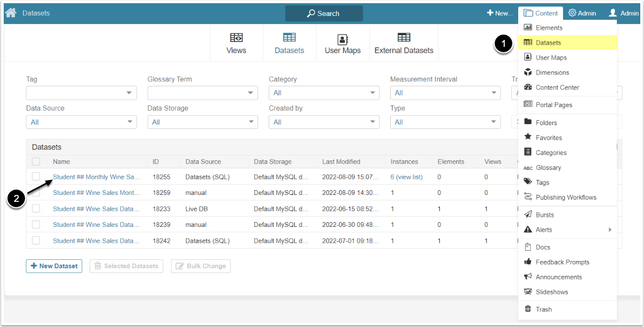
Task: Check the Student ## Monthly Wine Sales row checkbox
Action: (x=36, y=177)
